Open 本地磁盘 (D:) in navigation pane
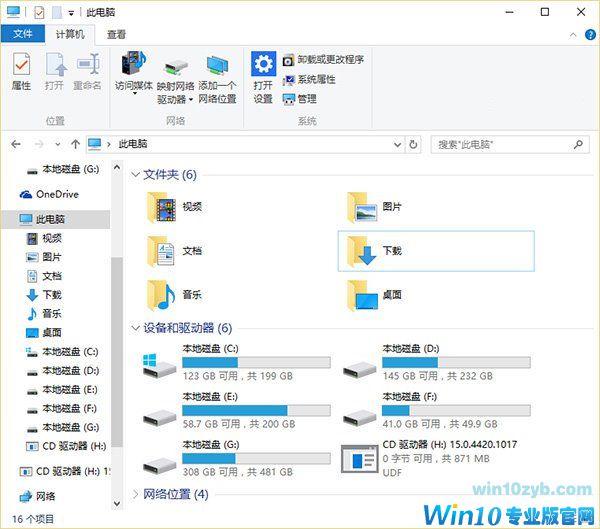This screenshot has width=600, height=529. pyautogui.click(x=62, y=371)
